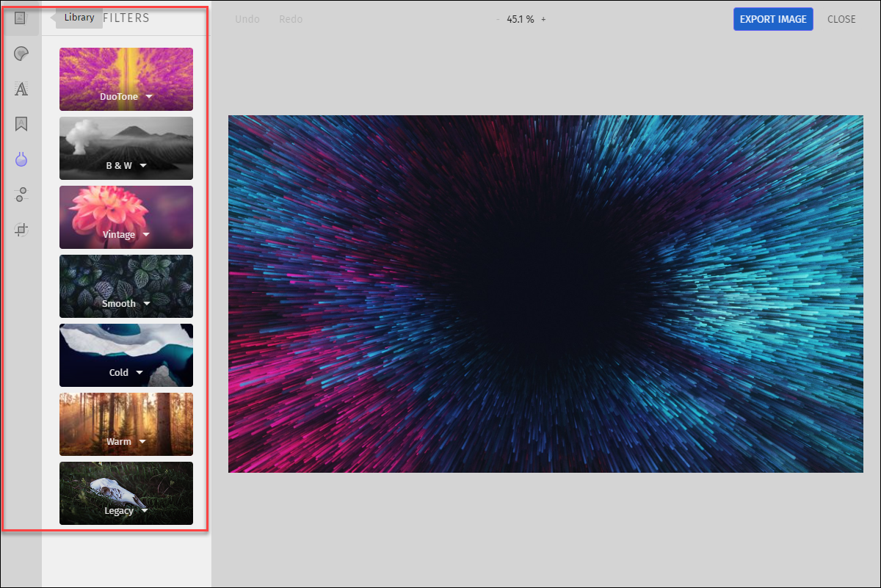
Task: Select the Text tool icon
Action: click(21, 89)
